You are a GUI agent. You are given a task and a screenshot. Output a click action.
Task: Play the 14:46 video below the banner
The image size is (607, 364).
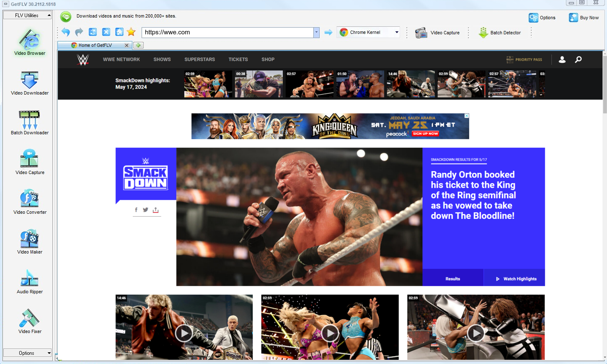click(x=184, y=333)
